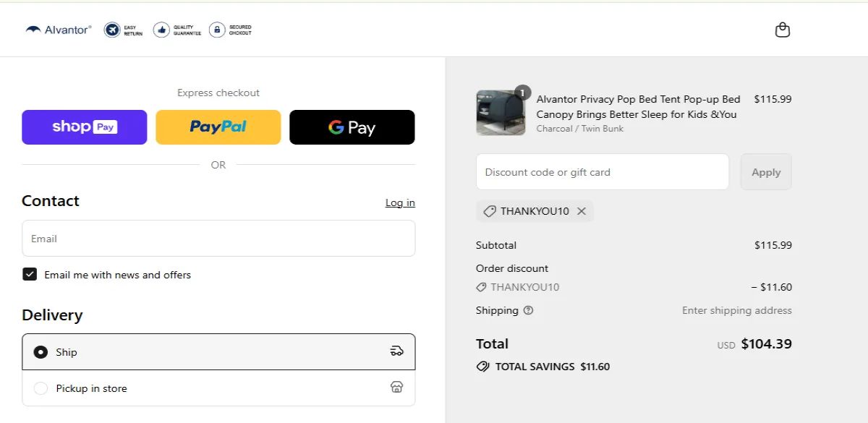Image resolution: width=868 pixels, height=423 pixels.
Task: Open the shopping cart bag icon
Action: coord(782,30)
